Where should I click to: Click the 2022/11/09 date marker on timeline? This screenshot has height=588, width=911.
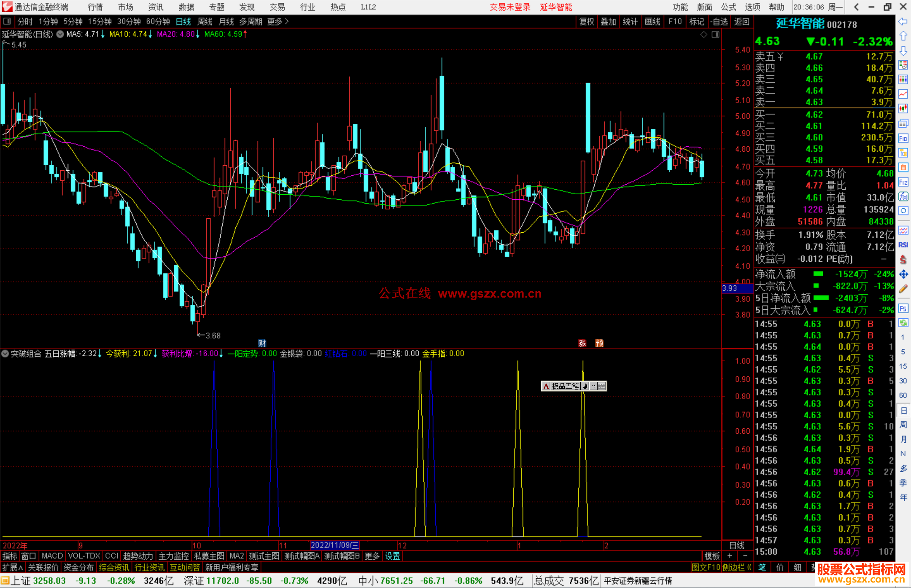coord(334,545)
